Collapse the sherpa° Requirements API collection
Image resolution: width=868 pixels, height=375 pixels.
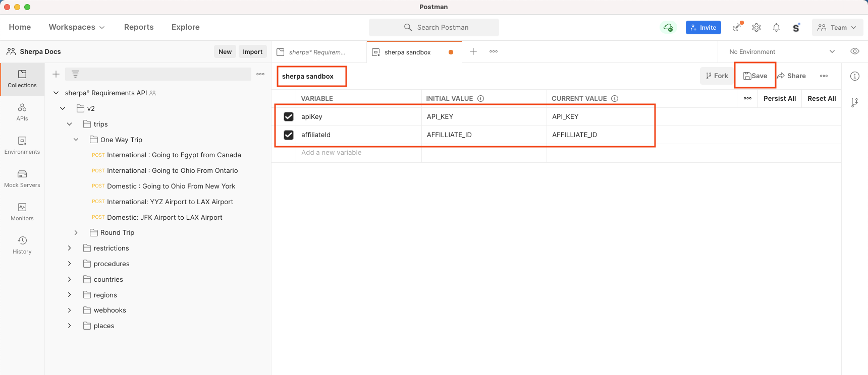[x=56, y=93]
